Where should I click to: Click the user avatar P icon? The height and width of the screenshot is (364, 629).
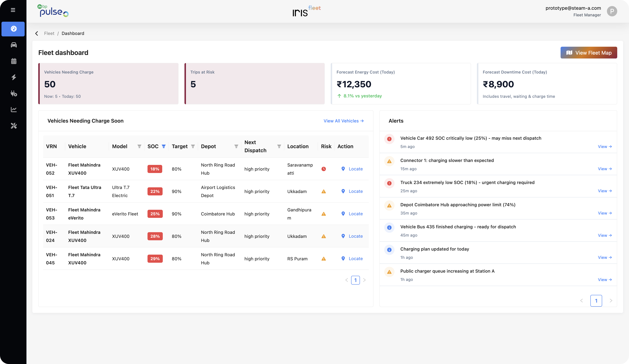click(x=612, y=11)
